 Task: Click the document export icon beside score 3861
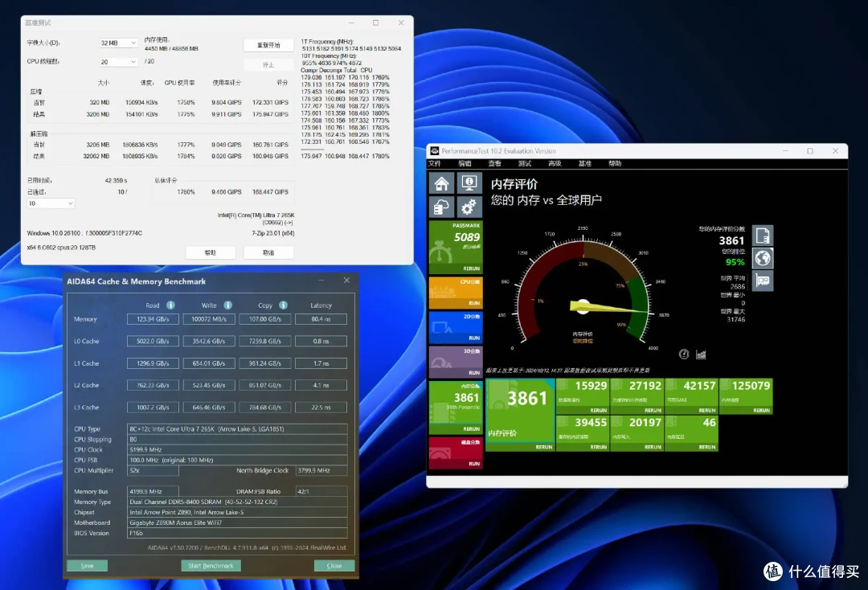[762, 236]
